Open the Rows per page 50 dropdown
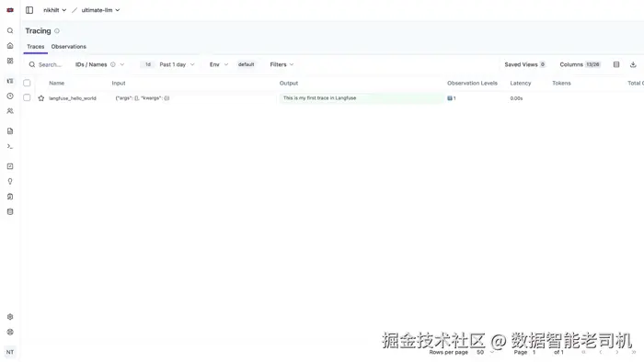This screenshot has width=644, height=362. (485, 352)
